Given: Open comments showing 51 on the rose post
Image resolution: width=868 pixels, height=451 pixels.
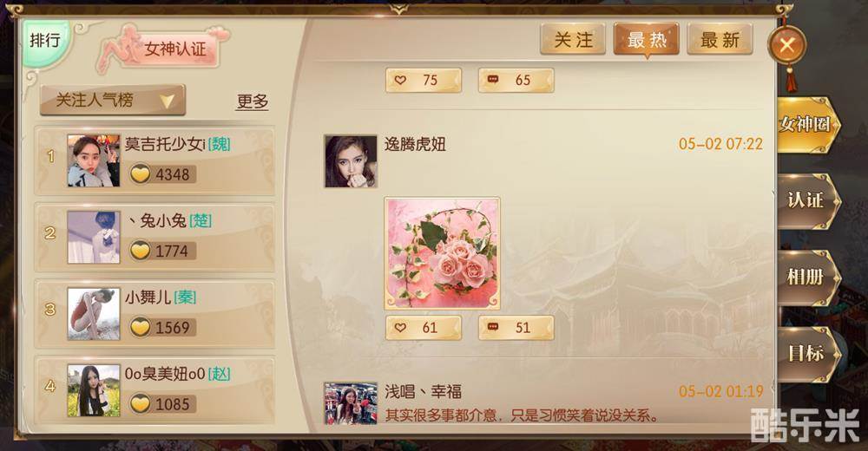Looking at the screenshot, I should tap(516, 328).
